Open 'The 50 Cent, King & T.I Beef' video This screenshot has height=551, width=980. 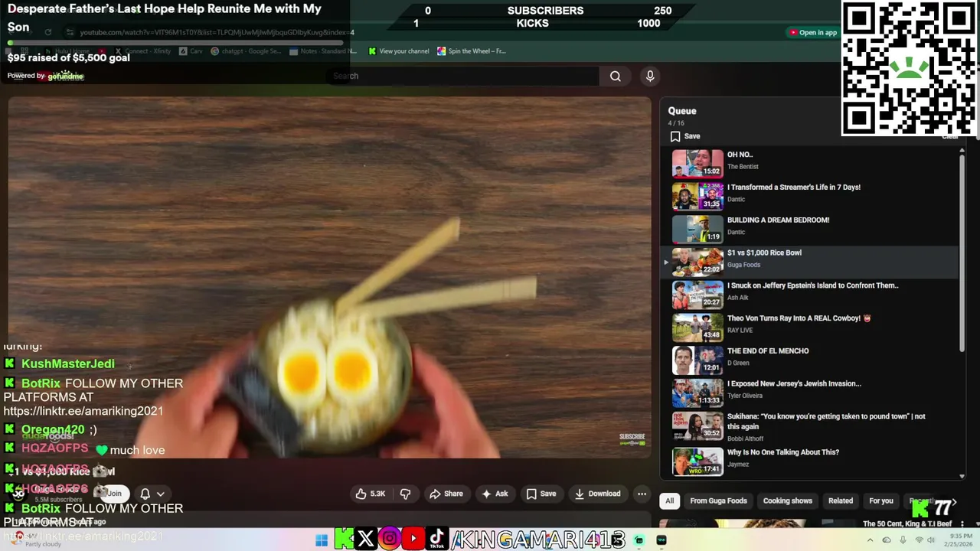pos(906,524)
